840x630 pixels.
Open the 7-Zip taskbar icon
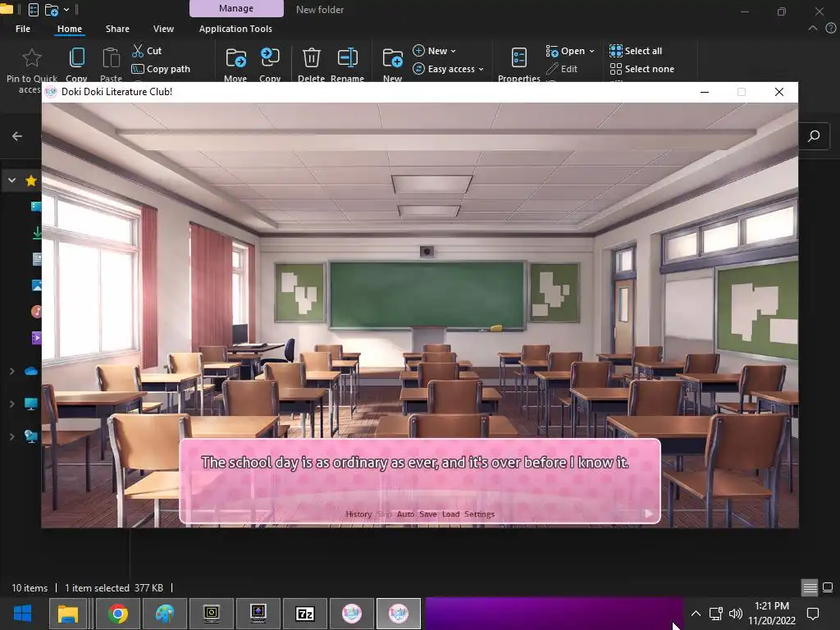[x=305, y=614]
